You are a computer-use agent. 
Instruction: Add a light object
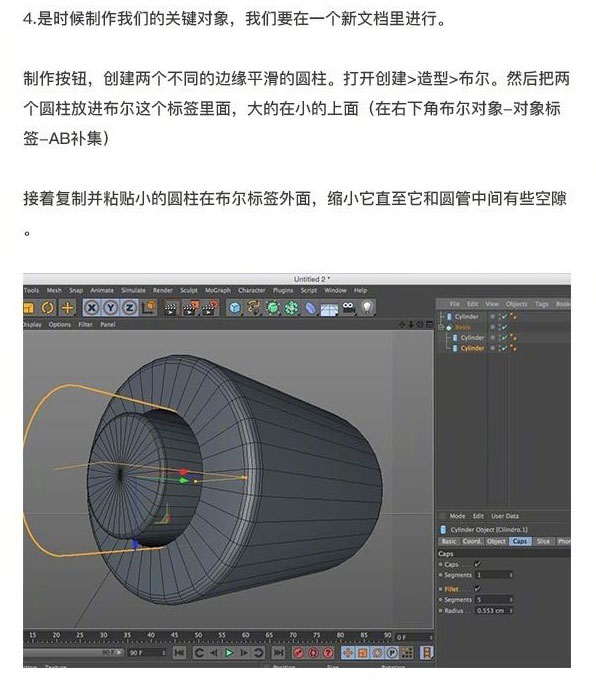(367, 308)
